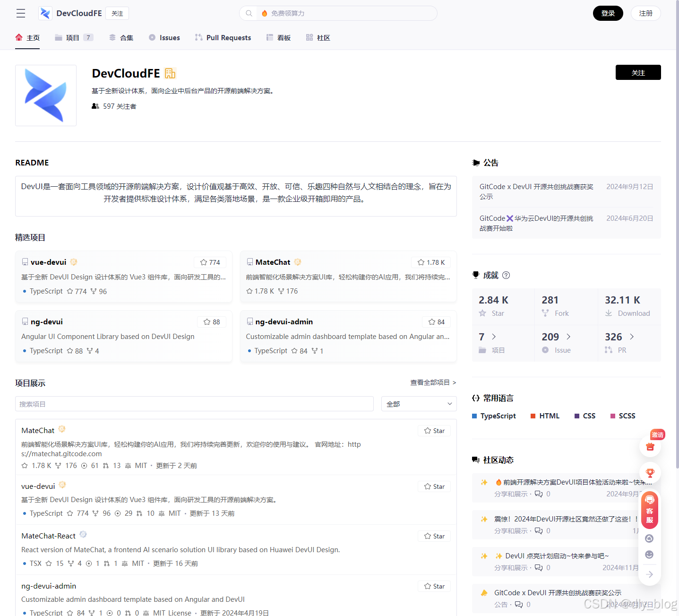Open post DevUI 点亮计划启动~快来参与吧~
This screenshot has width=679, height=616.
click(552, 556)
